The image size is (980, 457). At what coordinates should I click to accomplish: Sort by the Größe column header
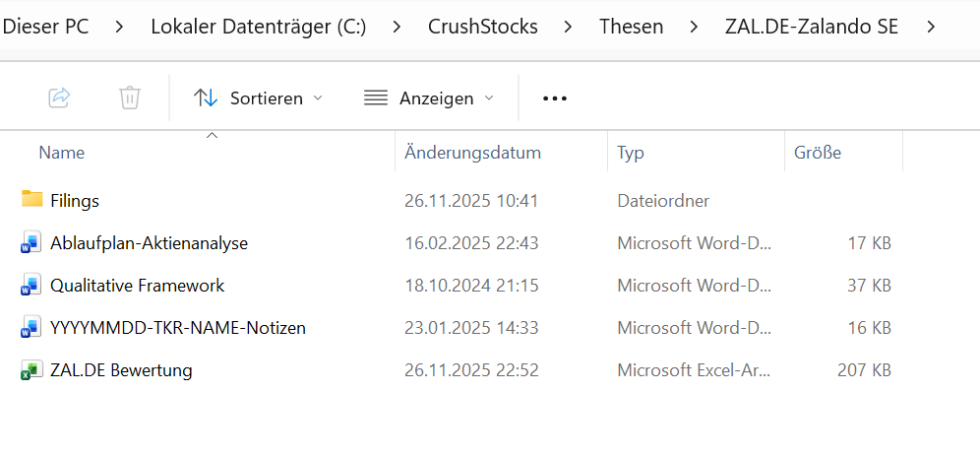[818, 153]
